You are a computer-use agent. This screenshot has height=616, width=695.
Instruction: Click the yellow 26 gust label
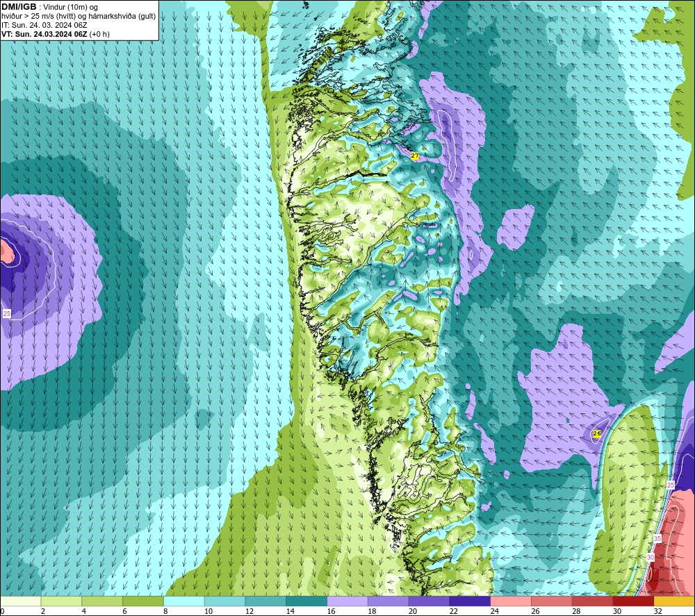(597, 433)
